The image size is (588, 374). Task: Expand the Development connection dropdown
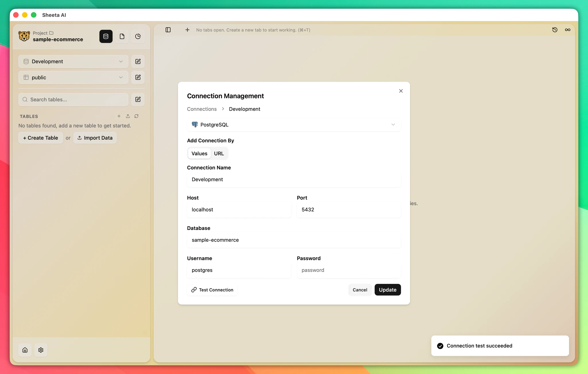(73, 61)
